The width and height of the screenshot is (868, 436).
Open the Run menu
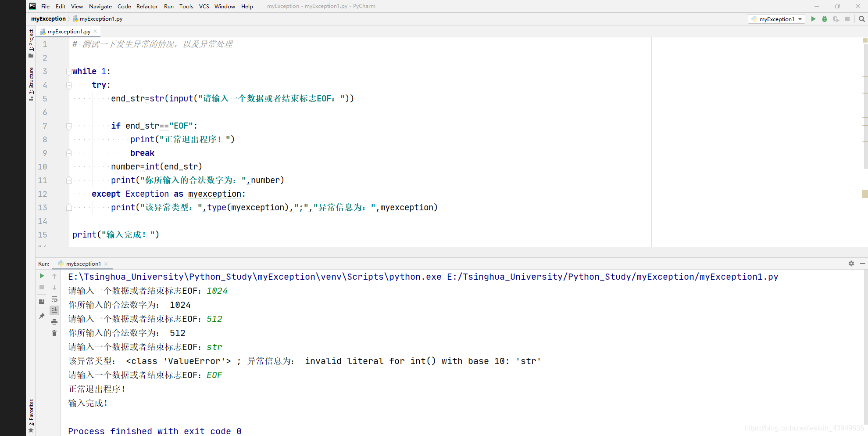pos(169,6)
